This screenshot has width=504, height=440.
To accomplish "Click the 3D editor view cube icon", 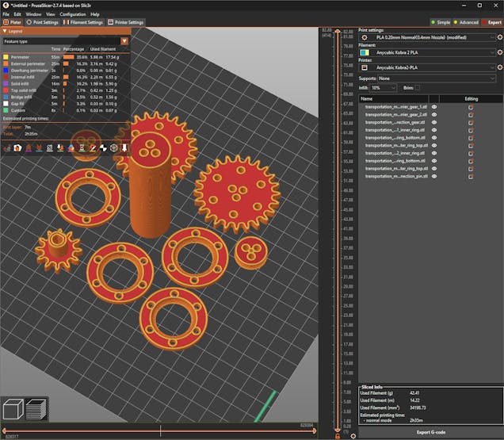I will [x=13, y=410].
